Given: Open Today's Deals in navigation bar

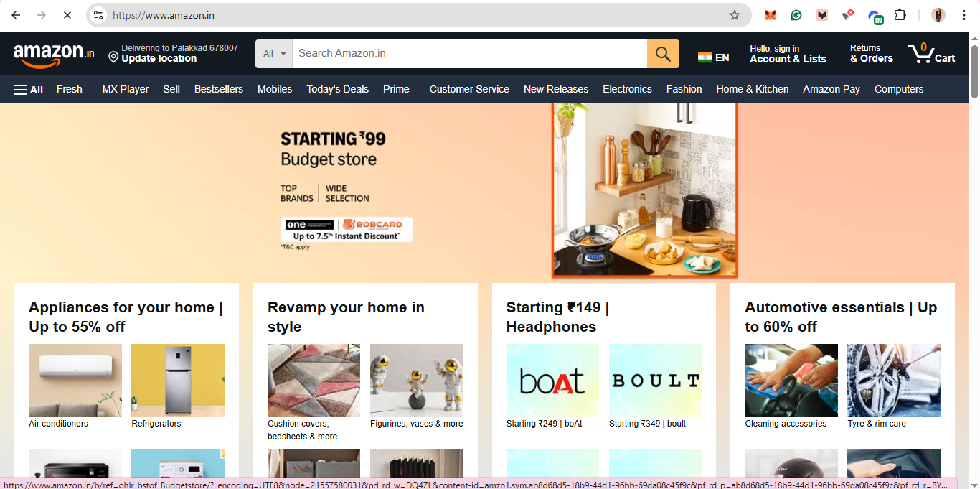Looking at the screenshot, I should [x=337, y=90].
